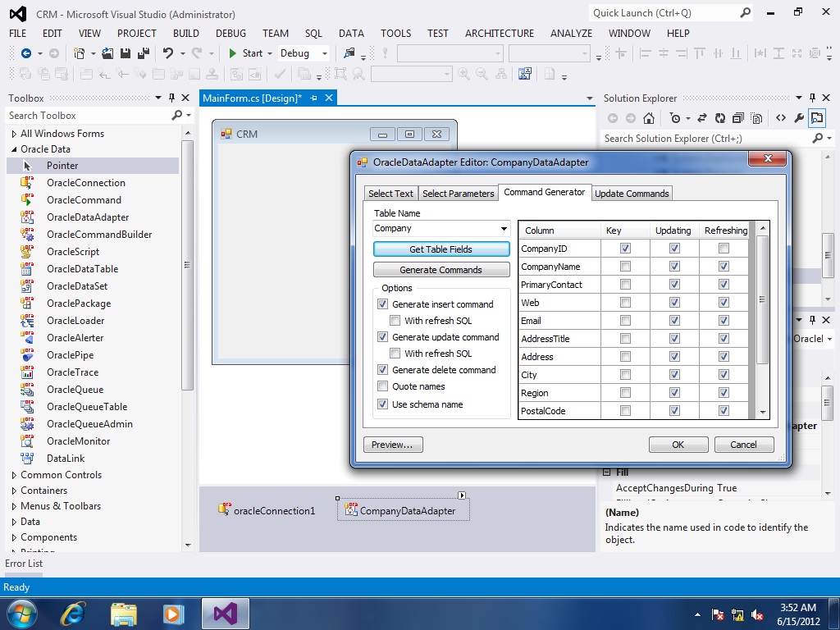This screenshot has width=840, height=630.
Task: Toggle Refreshing checkbox for CompanyName row
Action: click(724, 267)
